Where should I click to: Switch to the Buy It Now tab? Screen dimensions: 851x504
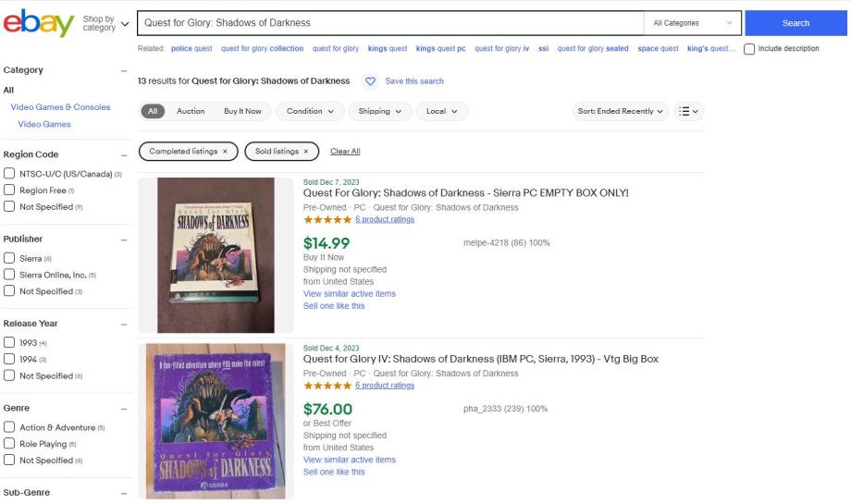(242, 111)
